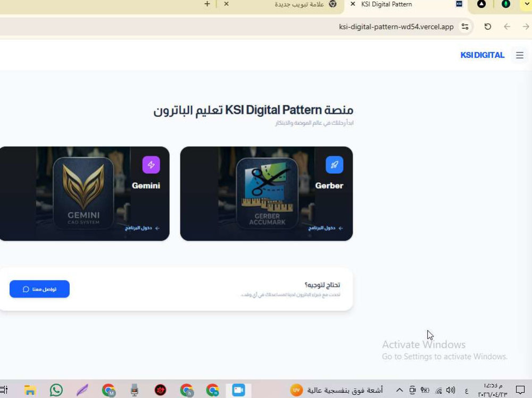The width and height of the screenshot is (532, 398).
Task: Click the KSI DIGITAL logo text
Action: click(x=482, y=55)
